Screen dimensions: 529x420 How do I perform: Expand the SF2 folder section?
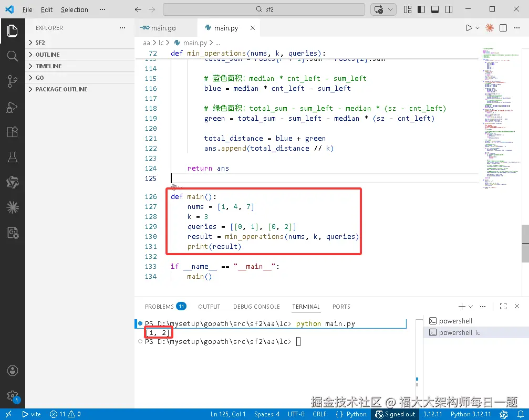(x=80, y=43)
